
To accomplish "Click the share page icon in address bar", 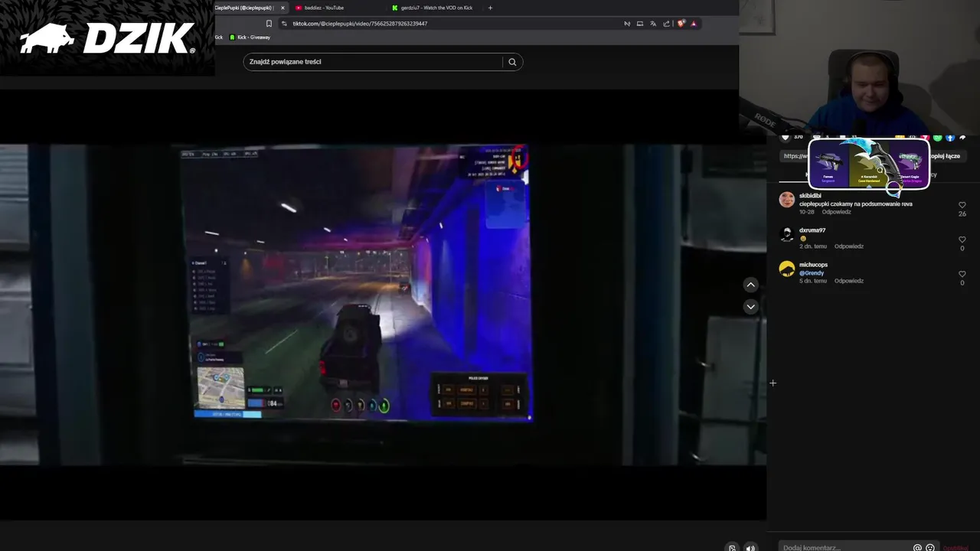I will point(667,24).
